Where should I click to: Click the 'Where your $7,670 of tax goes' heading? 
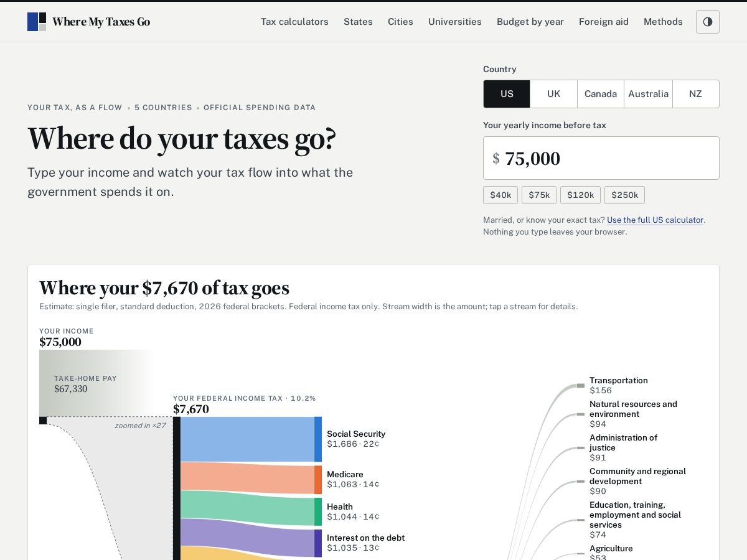[x=164, y=288]
